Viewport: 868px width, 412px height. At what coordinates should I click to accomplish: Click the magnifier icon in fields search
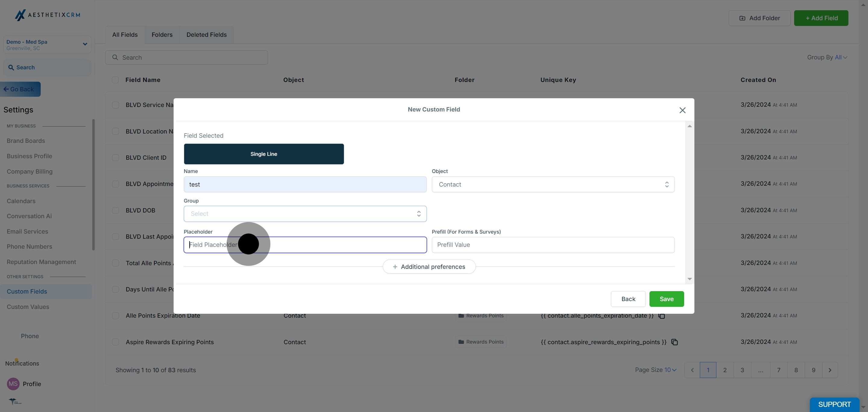(115, 57)
